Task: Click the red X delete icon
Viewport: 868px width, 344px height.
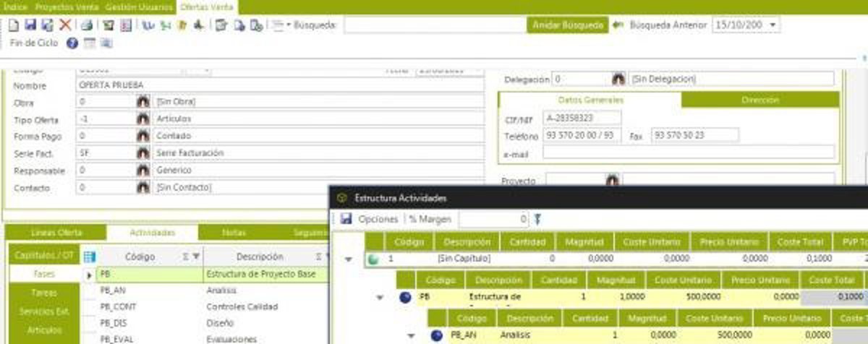Action: 65,25
